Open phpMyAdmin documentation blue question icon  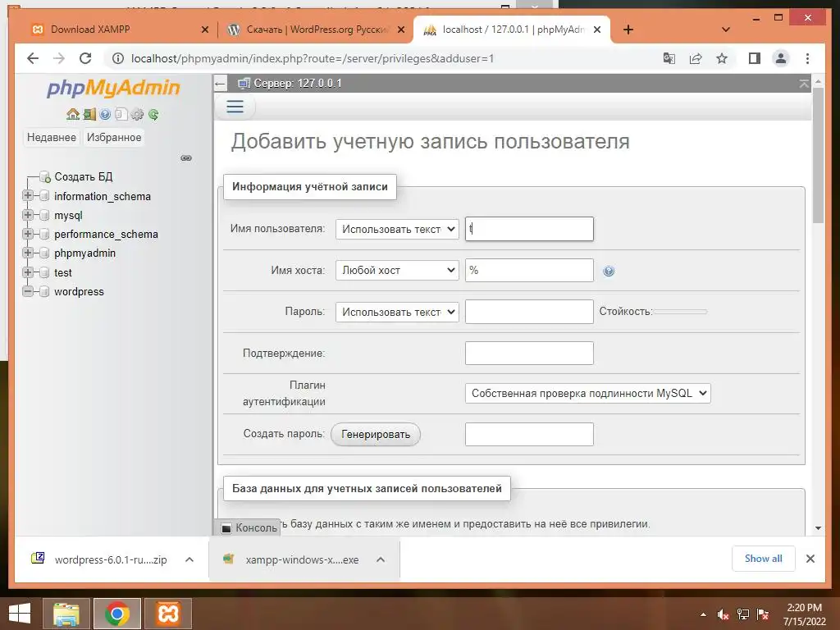105,114
